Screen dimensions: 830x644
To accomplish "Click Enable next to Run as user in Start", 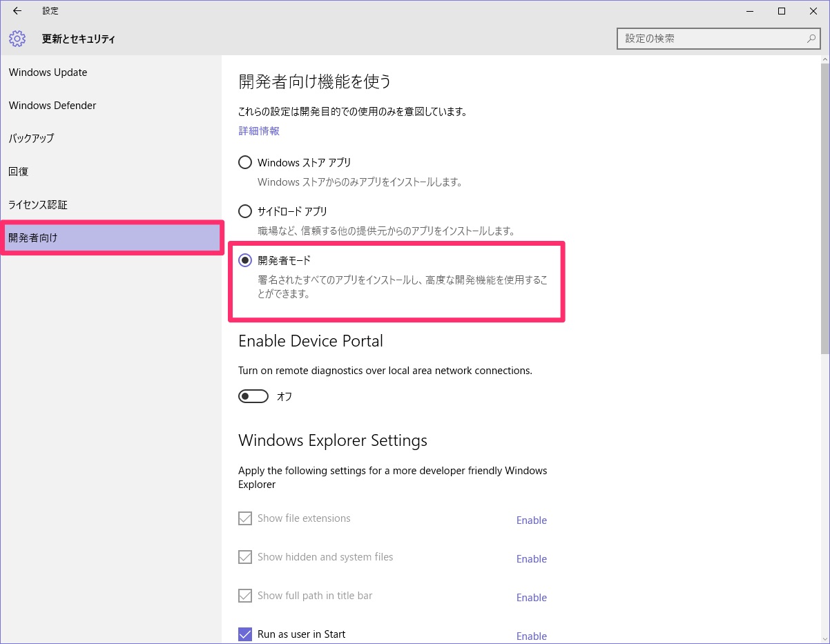I will click(x=532, y=636).
